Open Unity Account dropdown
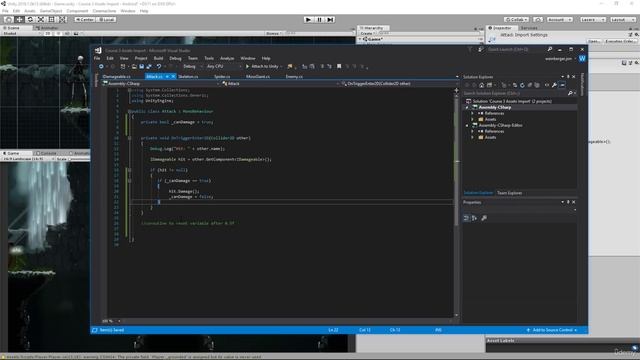The height and width of the screenshot is (360, 640). pos(560,20)
